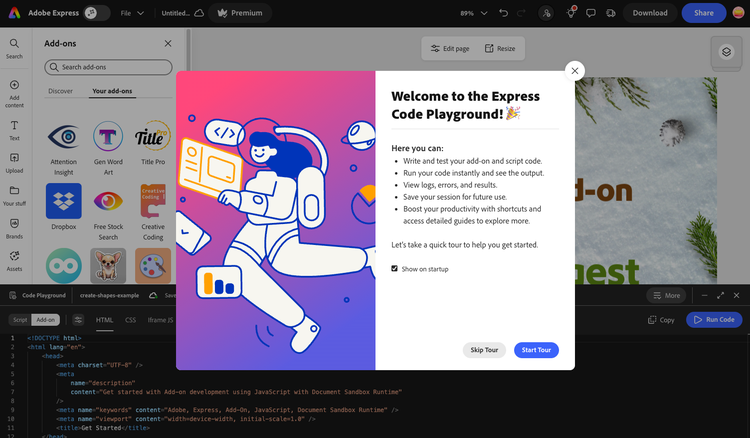Open the Title Pro add-on
Viewport: 750px width, 438px height.
click(152, 143)
